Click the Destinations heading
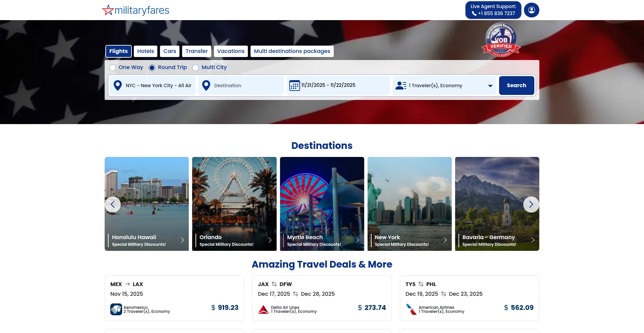Viewport: 644px width, 333px height. 322,146
